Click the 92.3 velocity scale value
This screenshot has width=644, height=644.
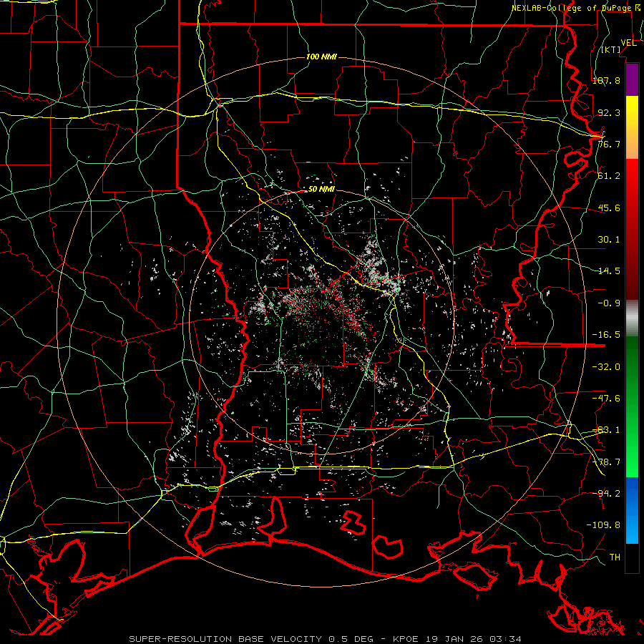click(609, 112)
